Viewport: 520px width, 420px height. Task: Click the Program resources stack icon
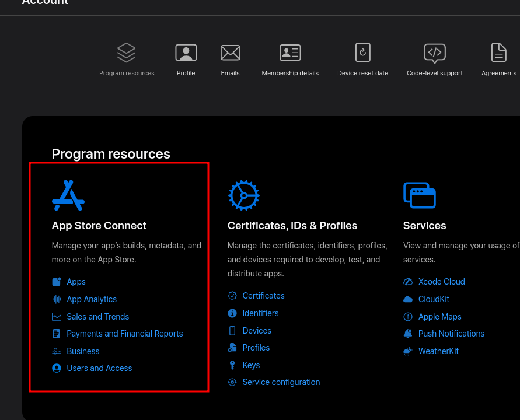click(127, 52)
